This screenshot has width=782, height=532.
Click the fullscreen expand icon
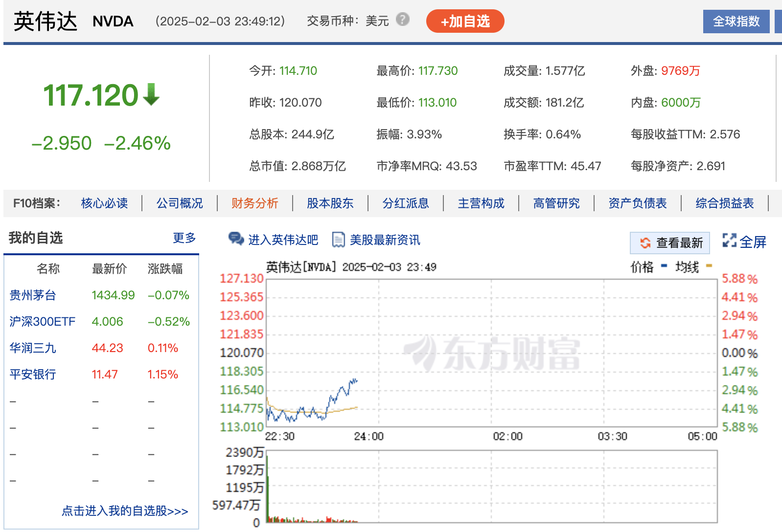[729, 241]
